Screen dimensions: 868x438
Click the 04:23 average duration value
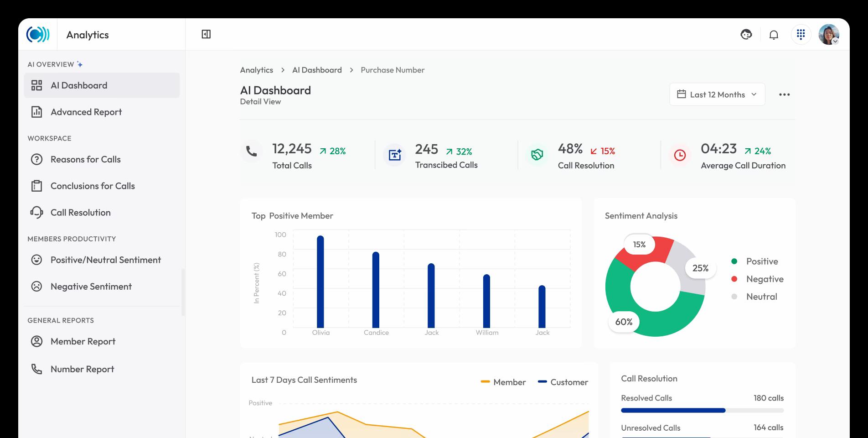(719, 149)
